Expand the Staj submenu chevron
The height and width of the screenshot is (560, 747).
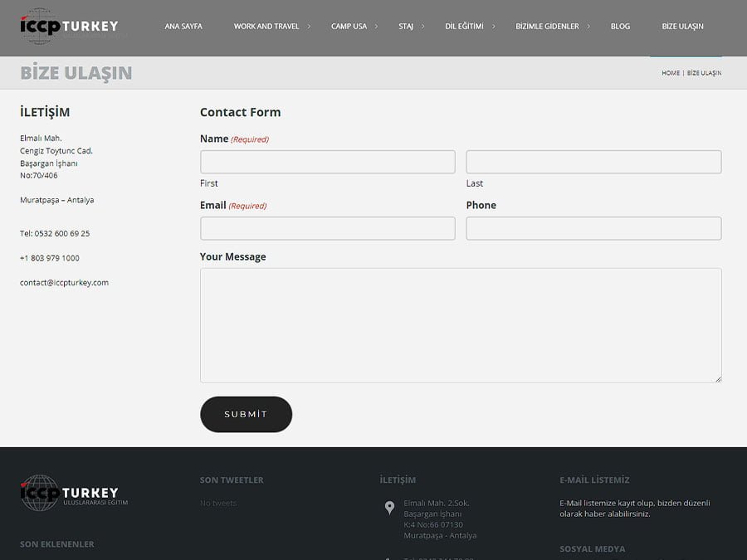click(x=422, y=27)
